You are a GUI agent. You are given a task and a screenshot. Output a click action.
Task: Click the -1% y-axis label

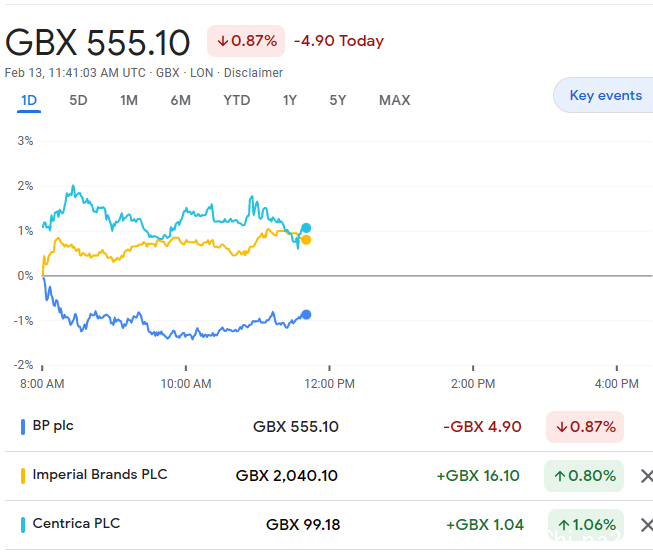[x=23, y=321]
